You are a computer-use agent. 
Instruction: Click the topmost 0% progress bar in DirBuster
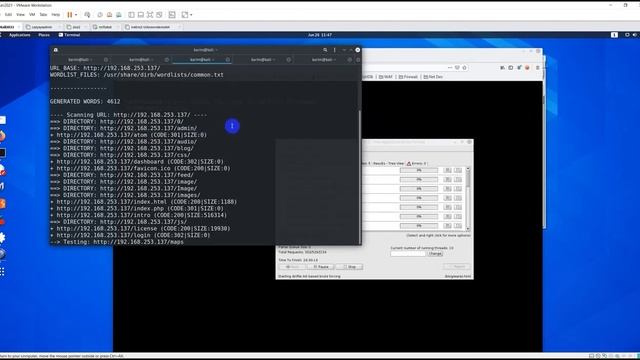(x=419, y=170)
